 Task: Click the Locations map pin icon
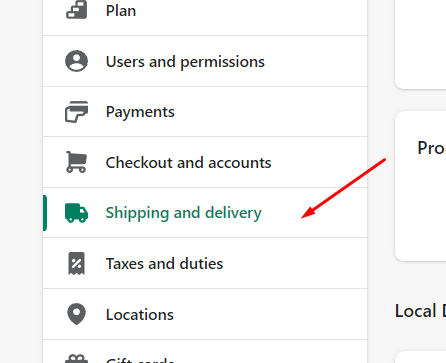(x=76, y=314)
